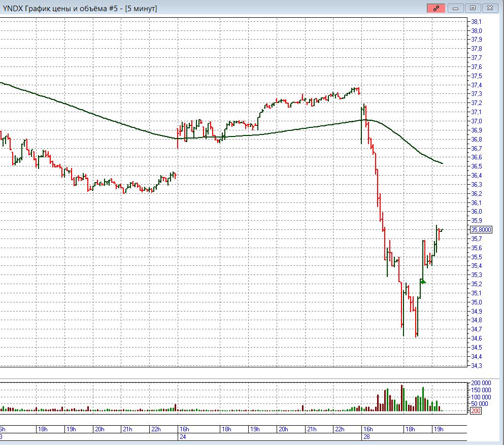
Task: Click the 100 000 volume axis label
Action: (x=481, y=397)
